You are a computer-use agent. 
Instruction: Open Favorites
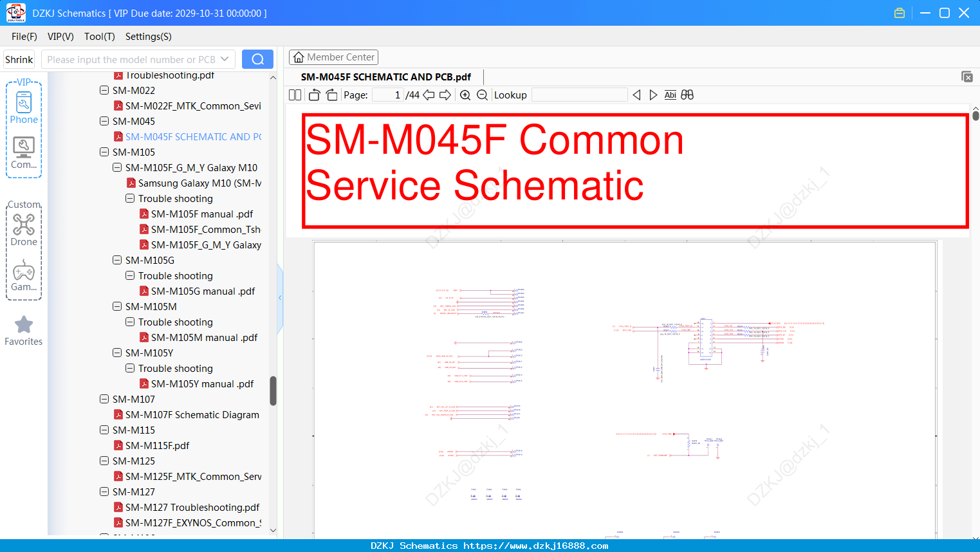pyautogui.click(x=24, y=331)
